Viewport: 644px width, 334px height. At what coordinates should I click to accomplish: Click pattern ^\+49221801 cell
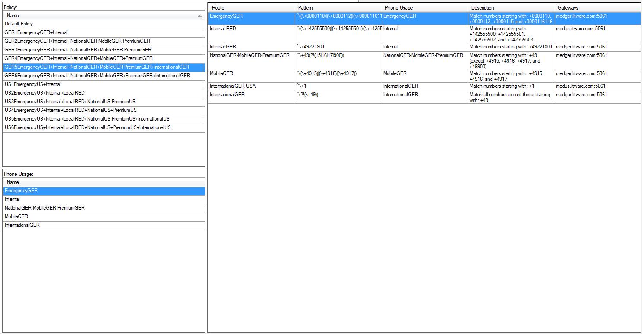(x=338, y=47)
